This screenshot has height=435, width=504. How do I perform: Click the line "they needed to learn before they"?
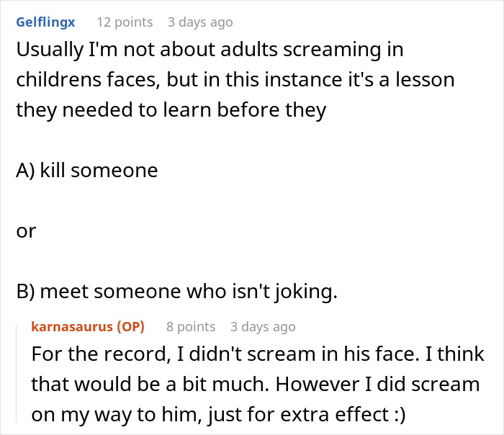point(171,110)
